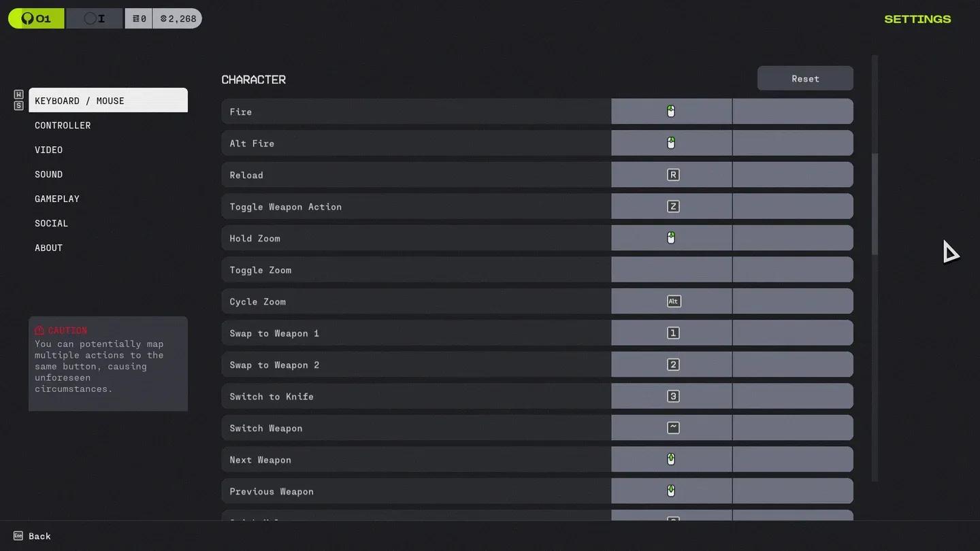Screen dimensions: 980x551
Task: Open the SOUND settings section
Action: (48, 174)
